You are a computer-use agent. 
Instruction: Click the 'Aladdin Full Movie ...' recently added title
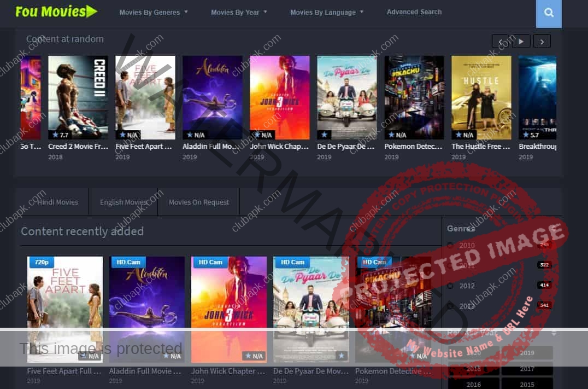(145, 371)
